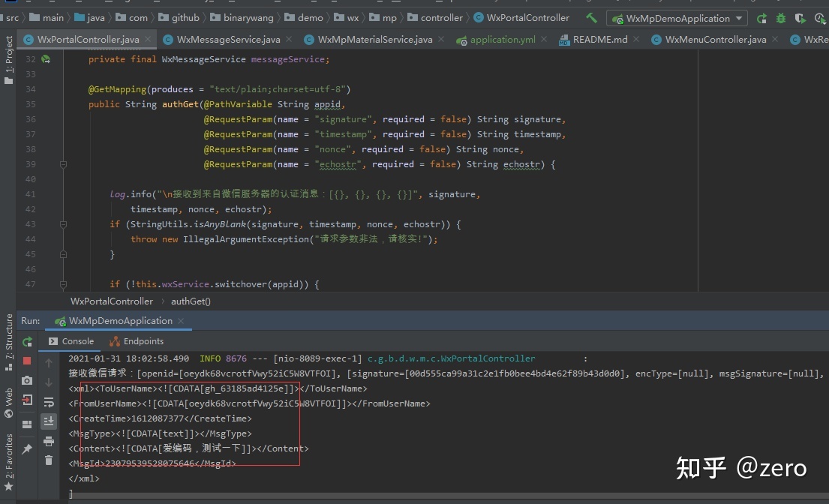Open the WxMpDemoApplication run configuration dropdown
829x504 pixels.
677,19
